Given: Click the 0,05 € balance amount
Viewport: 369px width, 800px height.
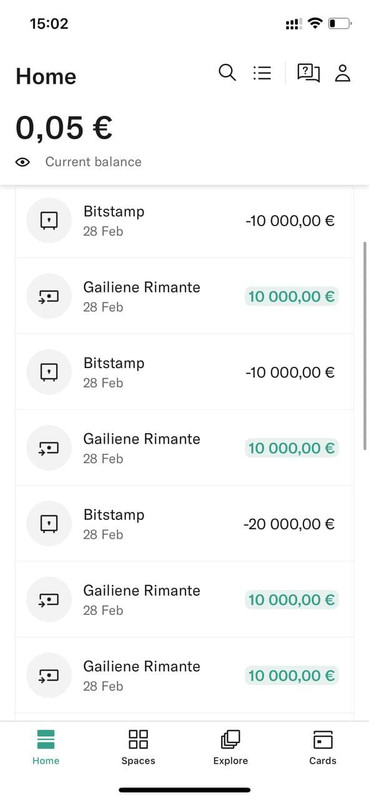Looking at the screenshot, I should click(64, 128).
